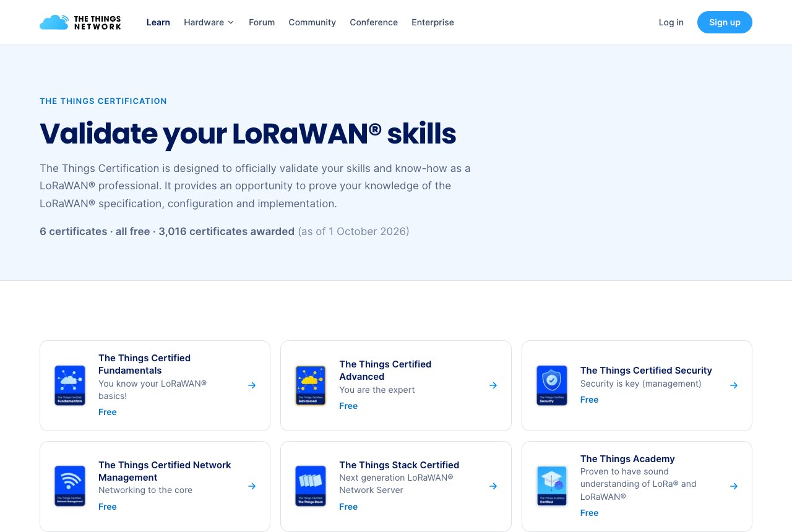The image size is (792, 532).
Task: Click arrow on Fundamentals card
Action: (252, 385)
